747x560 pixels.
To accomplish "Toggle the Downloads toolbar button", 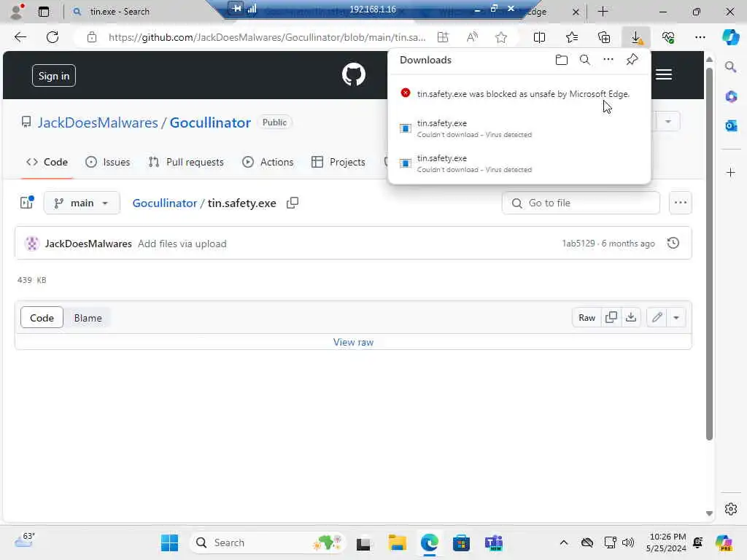I will [x=636, y=37].
